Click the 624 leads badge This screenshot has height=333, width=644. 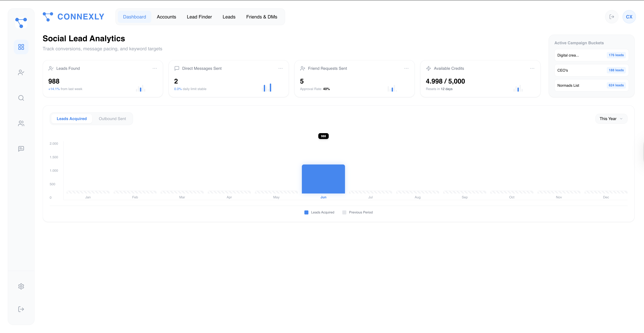tap(616, 85)
